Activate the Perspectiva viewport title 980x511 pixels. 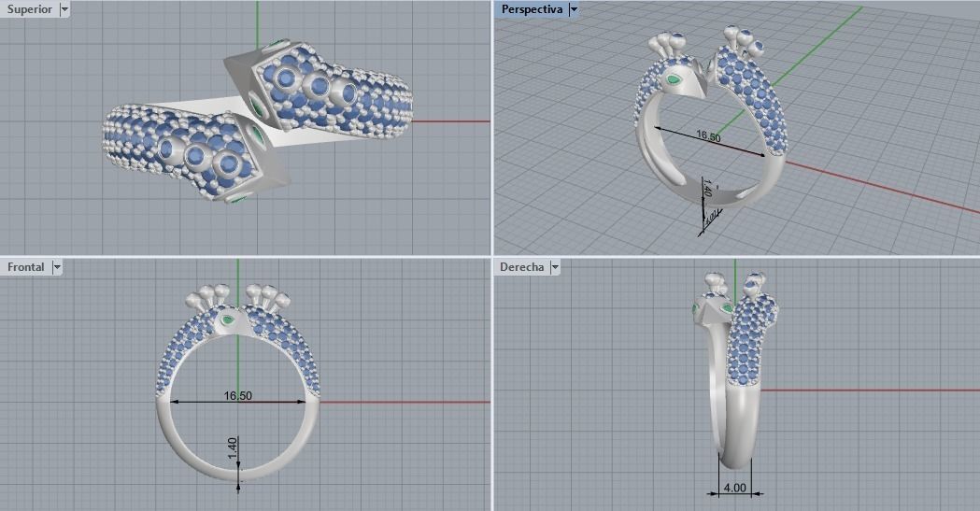[x=532, y=9]
